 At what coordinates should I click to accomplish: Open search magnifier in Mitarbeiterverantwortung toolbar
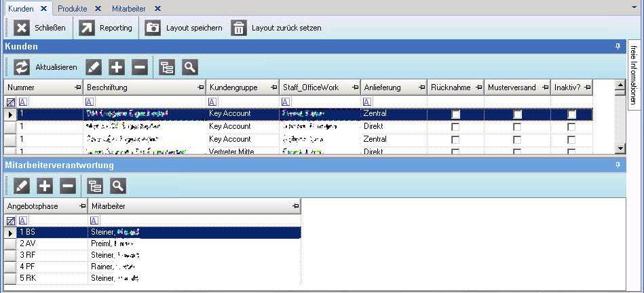pos(118,185)
